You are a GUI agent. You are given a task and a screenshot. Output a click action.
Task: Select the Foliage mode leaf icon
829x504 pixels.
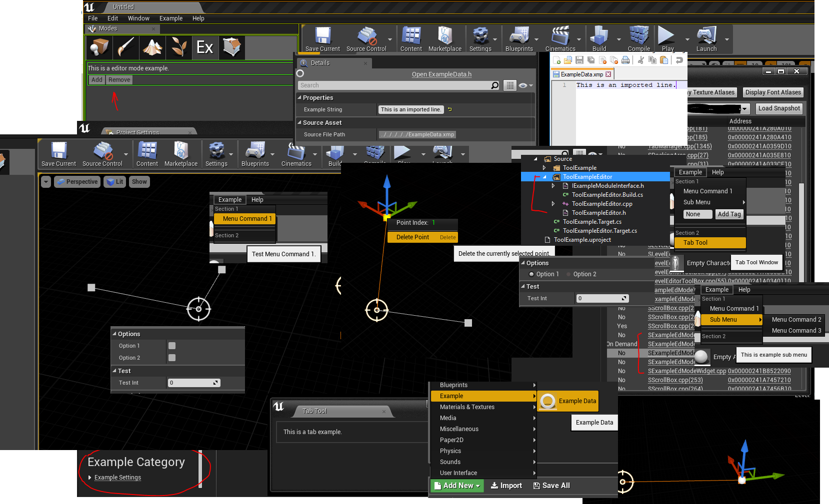click(179, 47)
